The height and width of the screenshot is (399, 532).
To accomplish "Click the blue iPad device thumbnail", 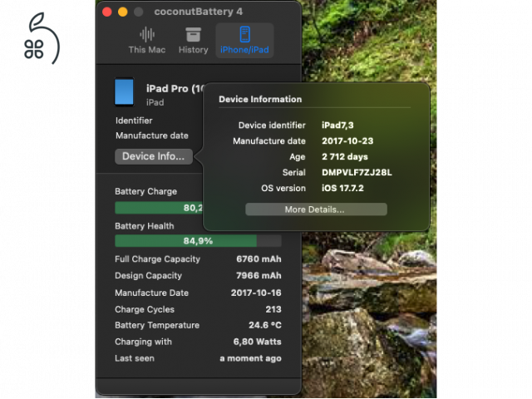I will (124, 91).
